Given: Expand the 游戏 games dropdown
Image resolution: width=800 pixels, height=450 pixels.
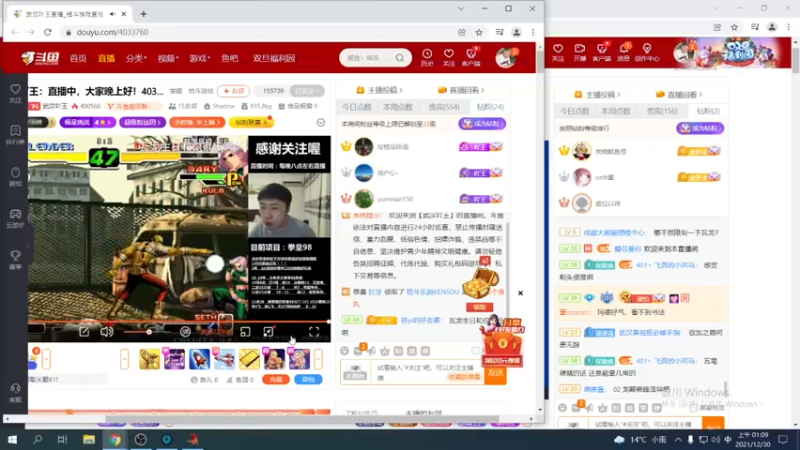Looking at the screenshot, I should (x=199, y=58).
